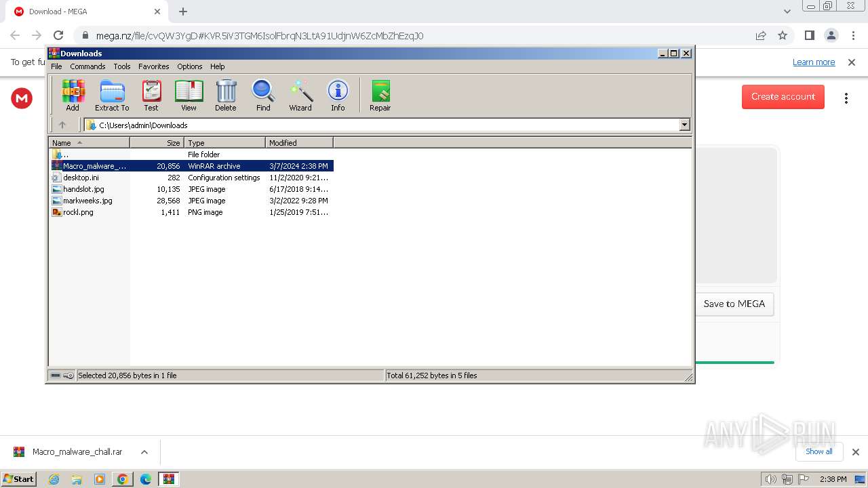Click the MEGA logo icon
This screenshot has width=868, height=488.
click(22, 98)
